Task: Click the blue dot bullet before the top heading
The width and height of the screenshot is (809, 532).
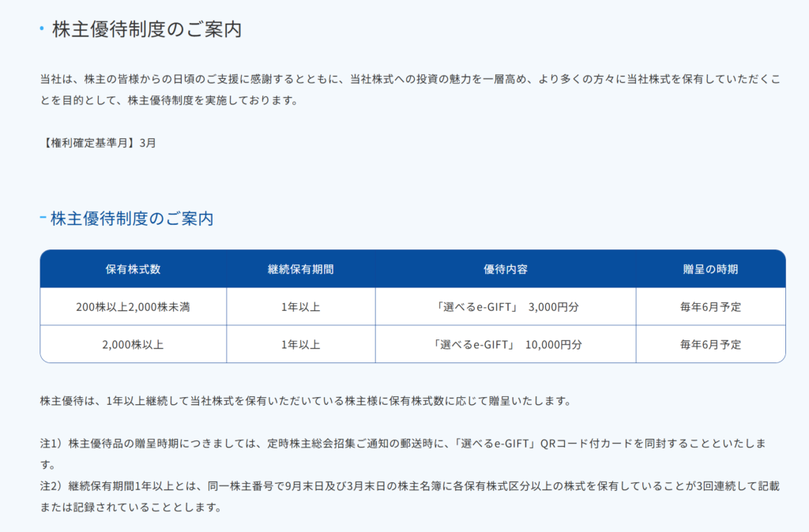Action: click(42, 29)
